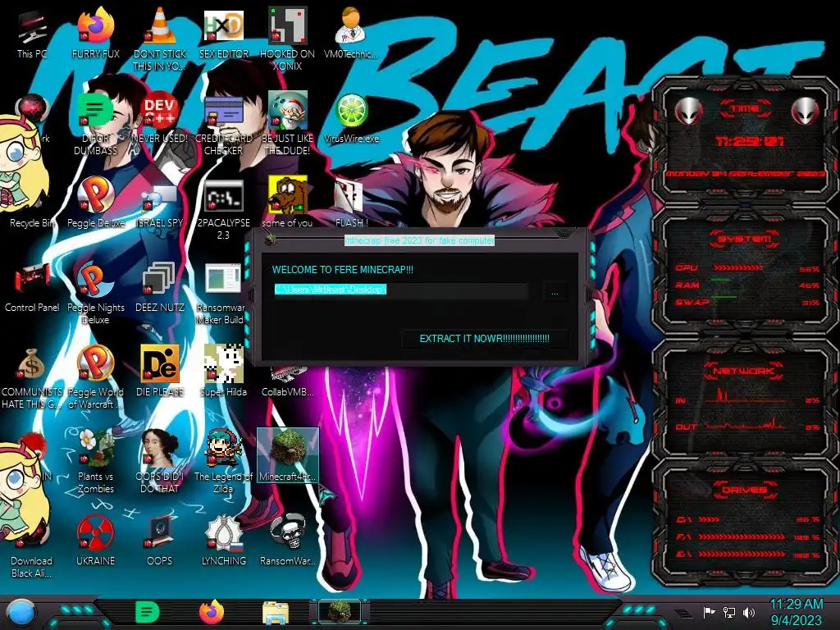Launch Firefox from the taskbar

[x=212, y=612]
